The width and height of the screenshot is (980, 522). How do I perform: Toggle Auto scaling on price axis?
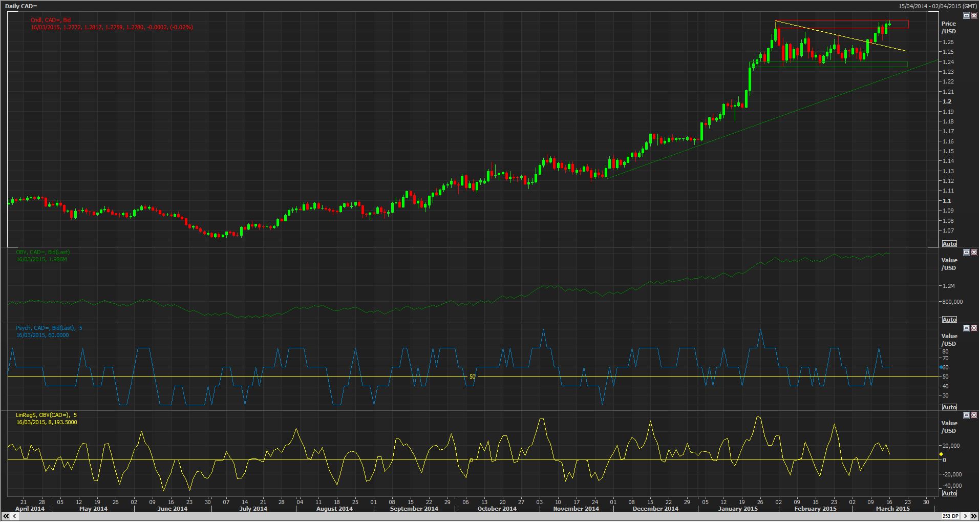coord(949,244)
